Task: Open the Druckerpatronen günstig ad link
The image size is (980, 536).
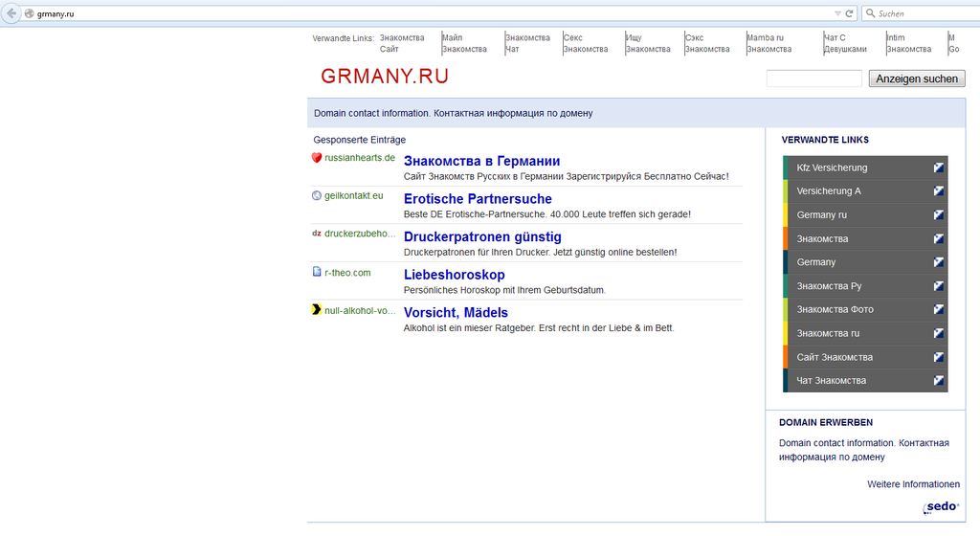Action: tap(482, 236)
